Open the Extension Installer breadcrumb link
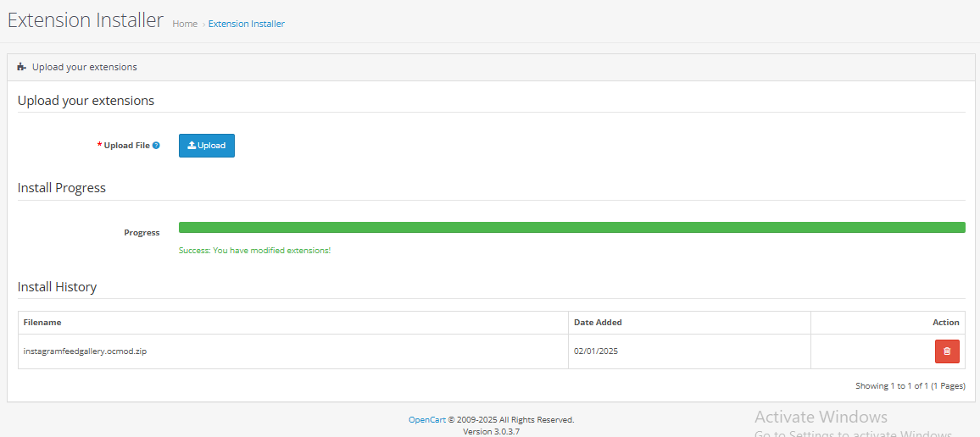980x437 pixels. (x=246, y=24)
